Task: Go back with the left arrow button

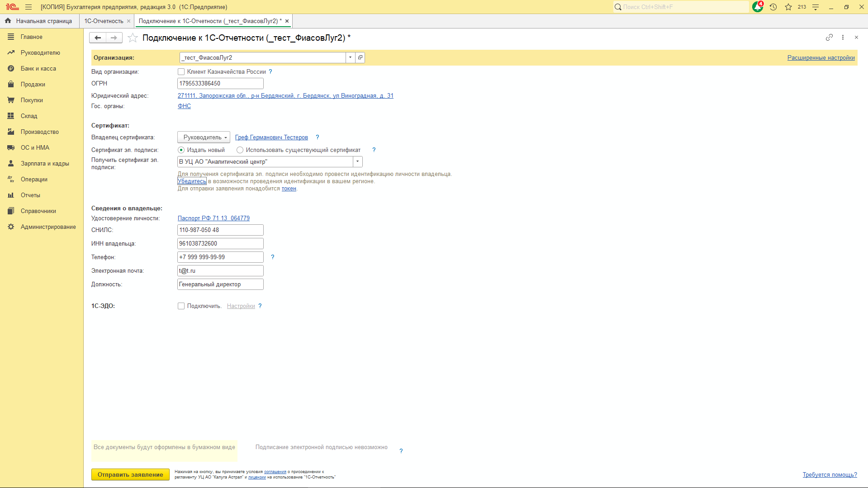Action: tap(98, 38)
